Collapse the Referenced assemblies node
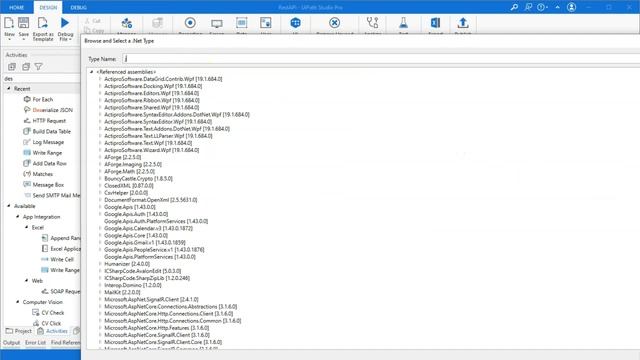Image resolution: width=640 pixels, height=360 pixels. pyautogui.click(x=91, y=72)
